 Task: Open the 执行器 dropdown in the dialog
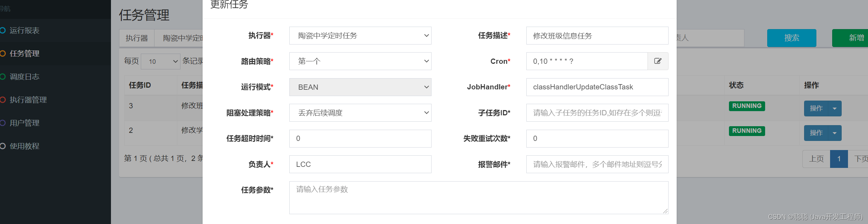[360, 35]
